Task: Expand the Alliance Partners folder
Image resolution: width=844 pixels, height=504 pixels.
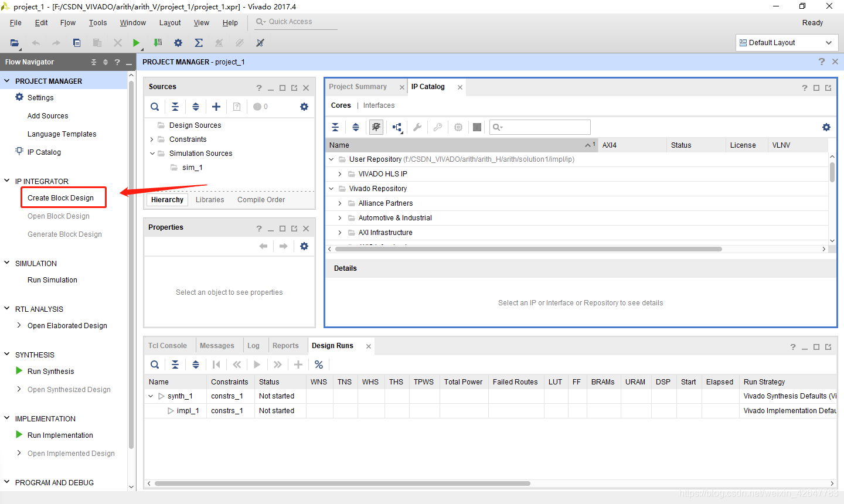Action: [x=340, y=203]
